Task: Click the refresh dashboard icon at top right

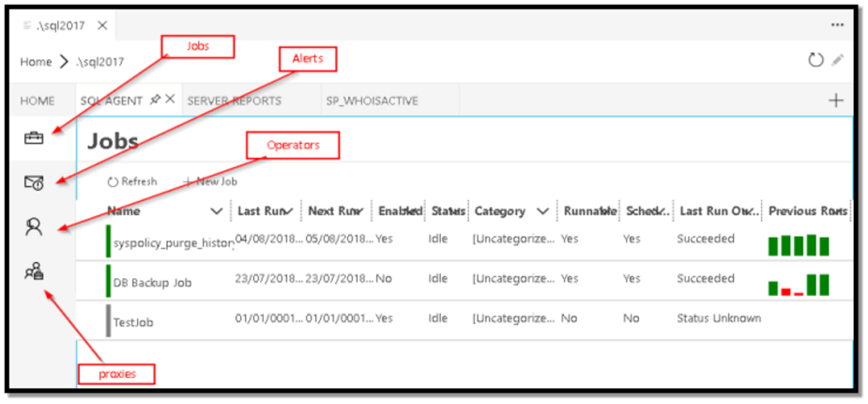Action: coord(815,60)
